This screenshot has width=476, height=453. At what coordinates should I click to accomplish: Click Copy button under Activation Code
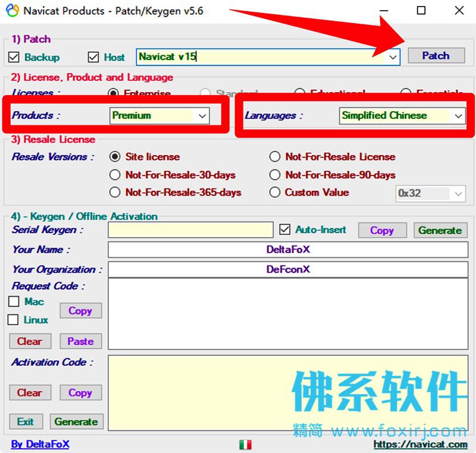point(80,393)
